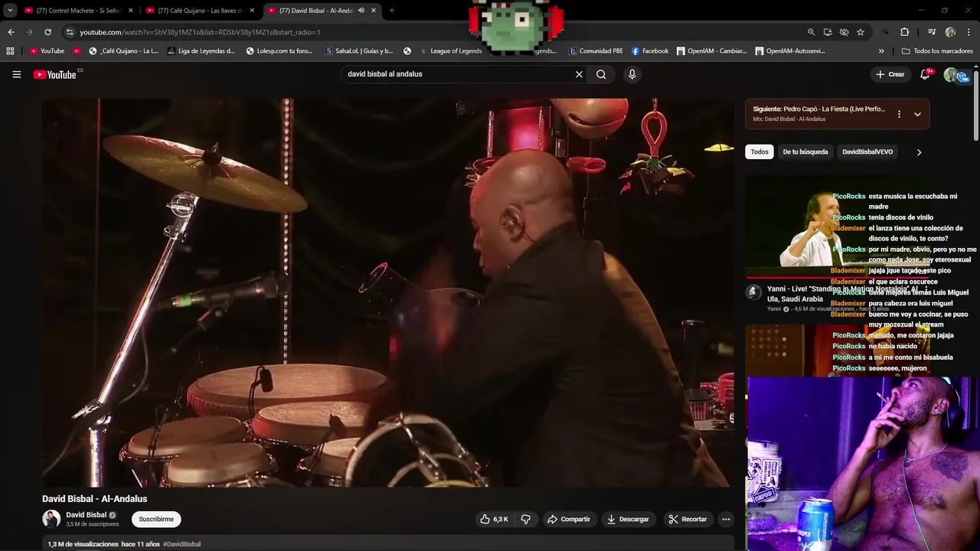The image size is (980, 551).
Task: Open the YouTube notifications bell
Action: pos(926,74)
